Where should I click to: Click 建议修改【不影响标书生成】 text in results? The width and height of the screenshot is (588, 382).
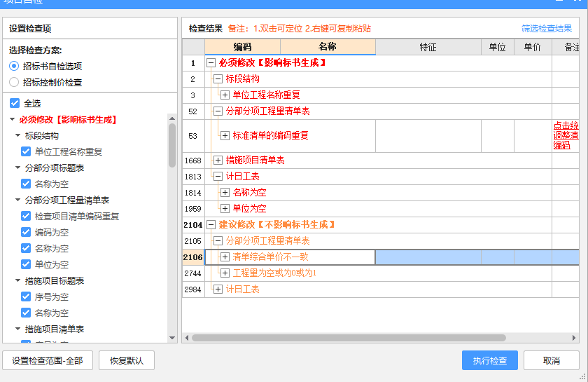[276, 224]
